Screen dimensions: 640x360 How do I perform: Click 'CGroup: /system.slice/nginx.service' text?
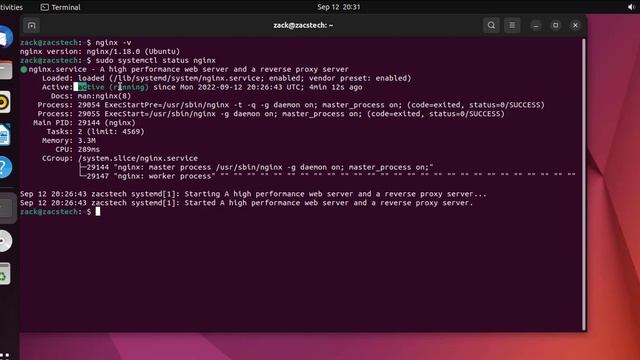120,158
